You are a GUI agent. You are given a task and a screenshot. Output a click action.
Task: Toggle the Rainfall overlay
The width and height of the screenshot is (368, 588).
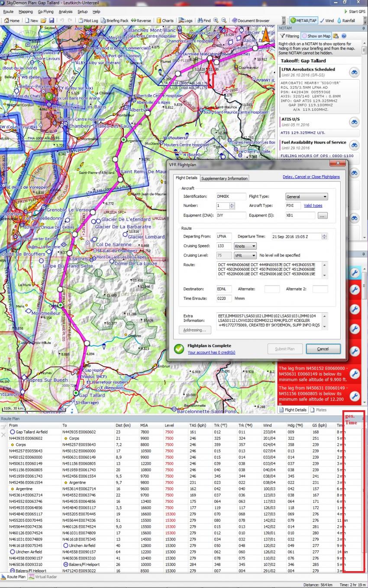click(x=345, y=20)
